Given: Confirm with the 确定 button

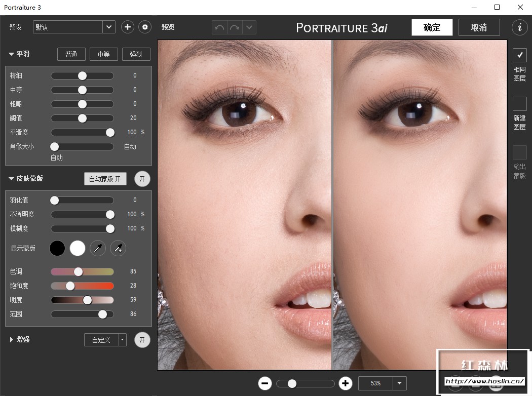Looking at the screenshot, I should pyautogui.click(x=432, y=27).
